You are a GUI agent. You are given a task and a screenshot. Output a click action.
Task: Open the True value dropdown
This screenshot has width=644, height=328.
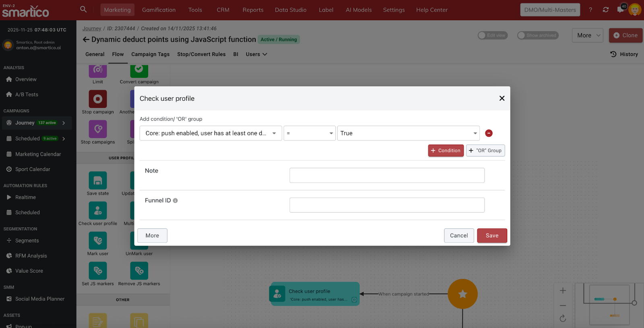click(x=408, y=133)
